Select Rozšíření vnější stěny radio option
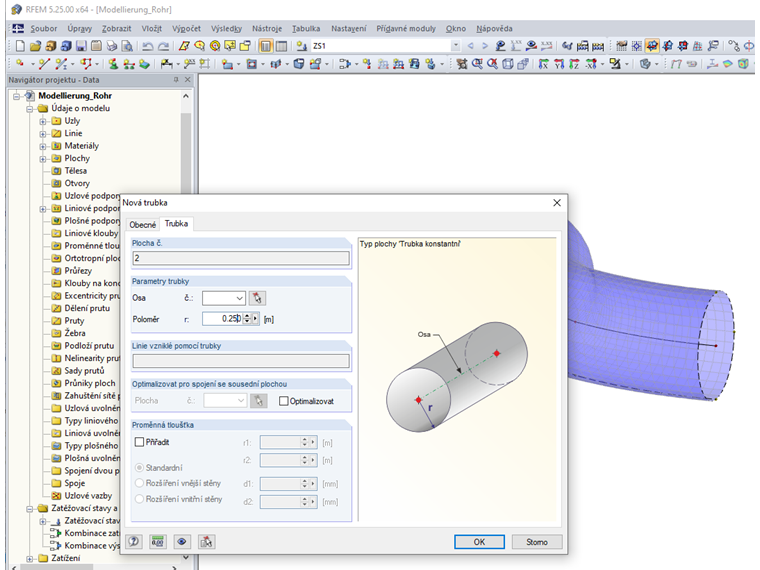 coord(140,483)
